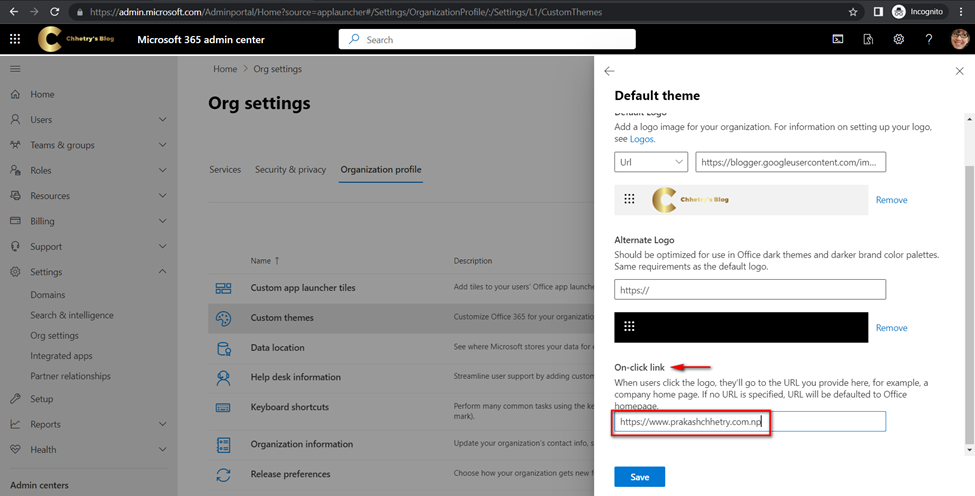This screenshot has height=496, width=975.
Task: Open Search & intelligence settings
Action: coord(72,315)
